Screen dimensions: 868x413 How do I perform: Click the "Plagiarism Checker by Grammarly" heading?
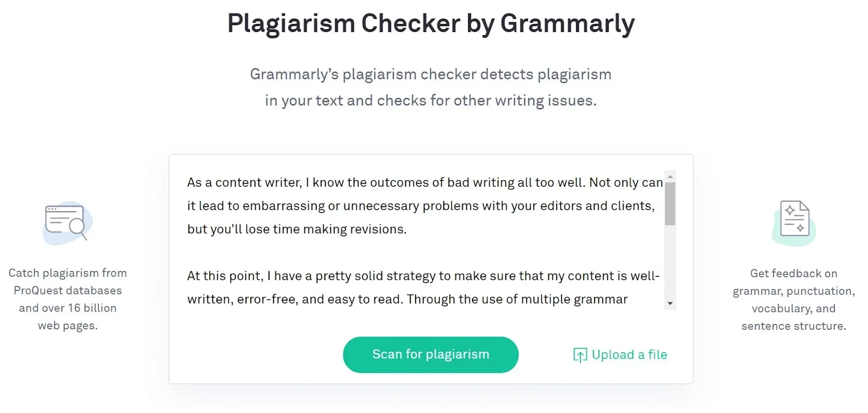[431, 24]
